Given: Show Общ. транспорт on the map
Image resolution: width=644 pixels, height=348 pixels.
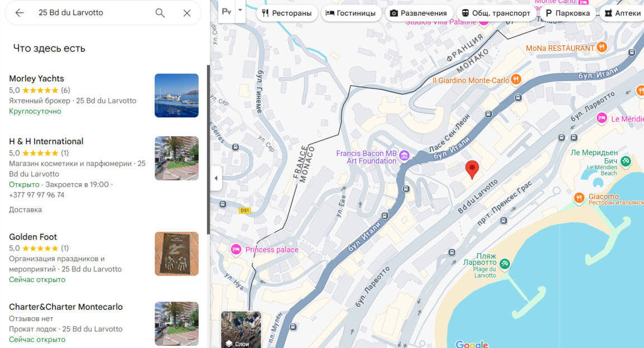Looking at the screenshot, I should click(496, 13).
